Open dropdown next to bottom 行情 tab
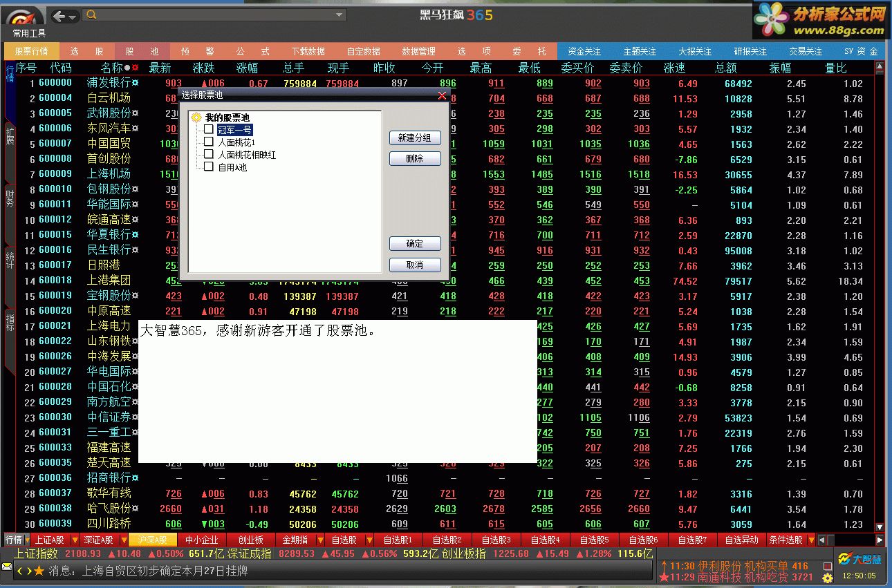This screenshot has height=588, width=892. pyautogui.click(x=27, y=540)
